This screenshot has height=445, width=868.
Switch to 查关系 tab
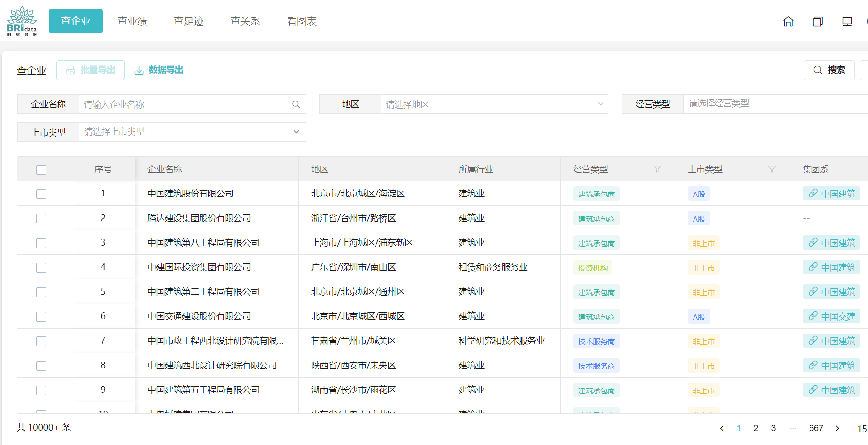(x=245, y=21)
